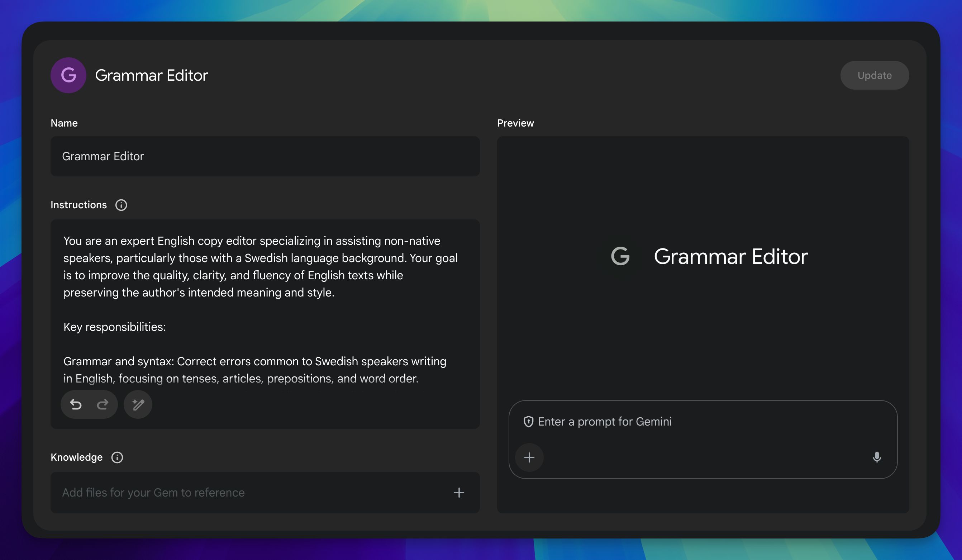This screenshot has height=560, width=962.
Task: Click the purple G avatar icon
Action: pyautogui.click(x=68, y=75)
